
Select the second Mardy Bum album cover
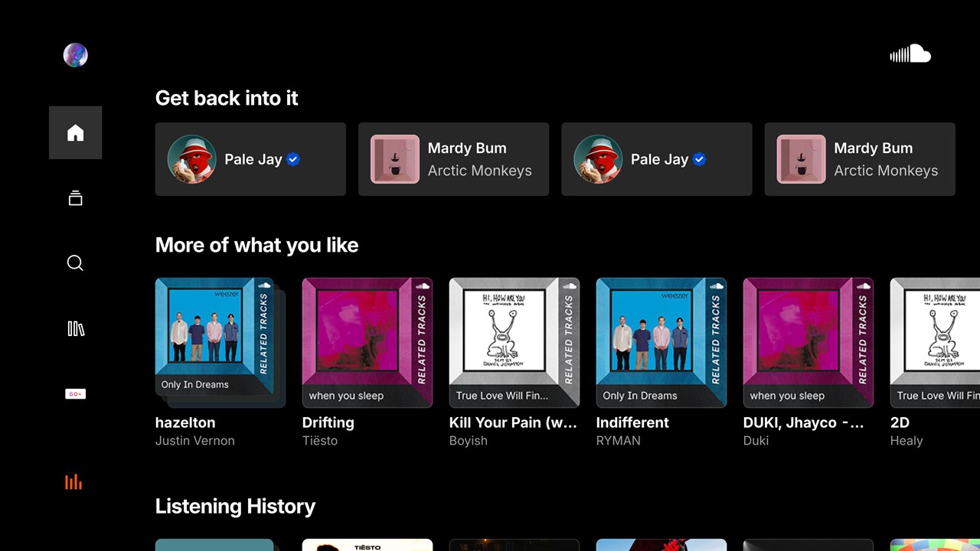point(801,159)
